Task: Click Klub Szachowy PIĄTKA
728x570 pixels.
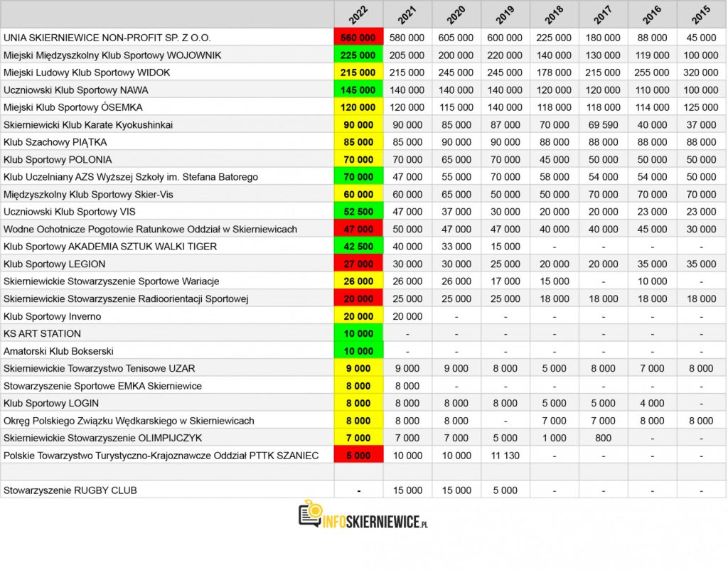Action: pos(55,142)
